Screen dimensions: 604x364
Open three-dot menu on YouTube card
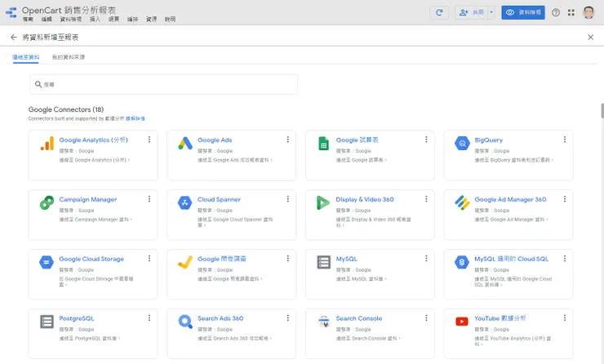[564, 317]
